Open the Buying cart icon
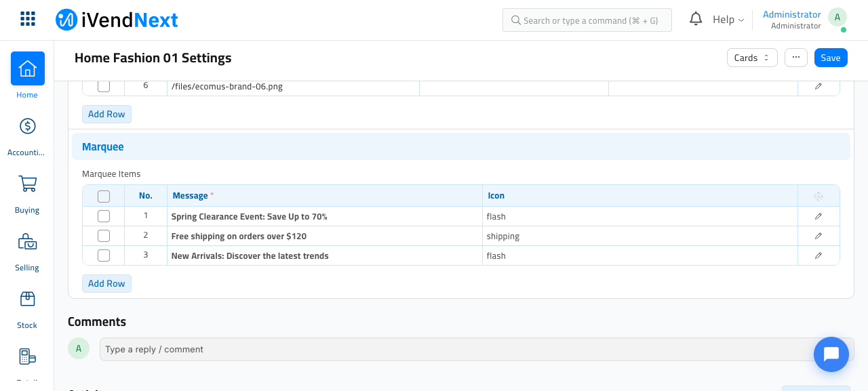The width and height of the screenshot is (868, 391). 28,184
